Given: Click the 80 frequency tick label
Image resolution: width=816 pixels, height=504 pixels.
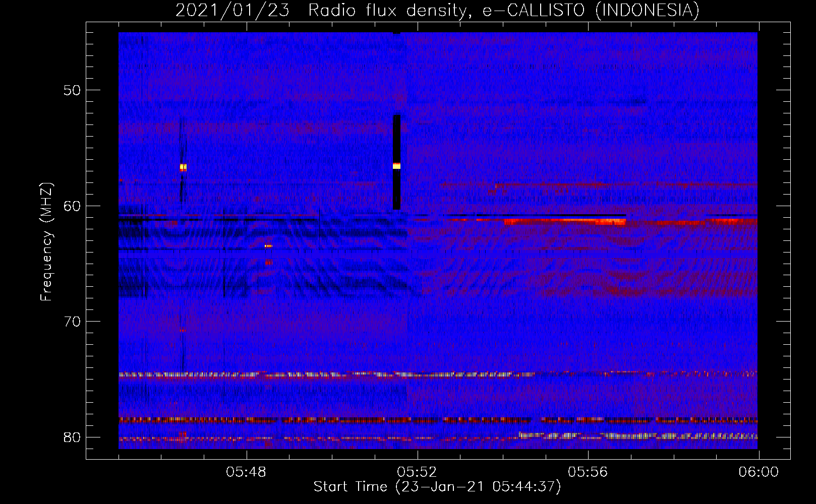Looking at the screenshot, I should [73, 437].
